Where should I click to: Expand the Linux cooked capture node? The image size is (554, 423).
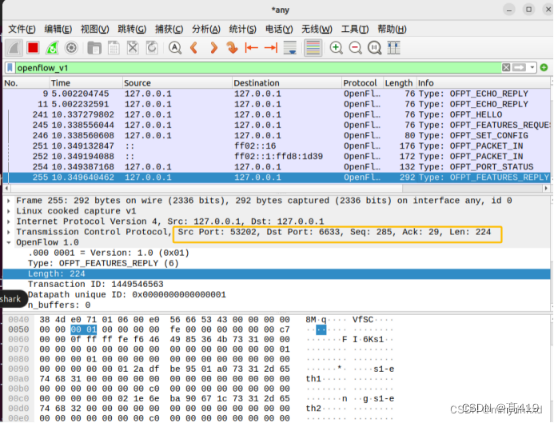(8, 211)
